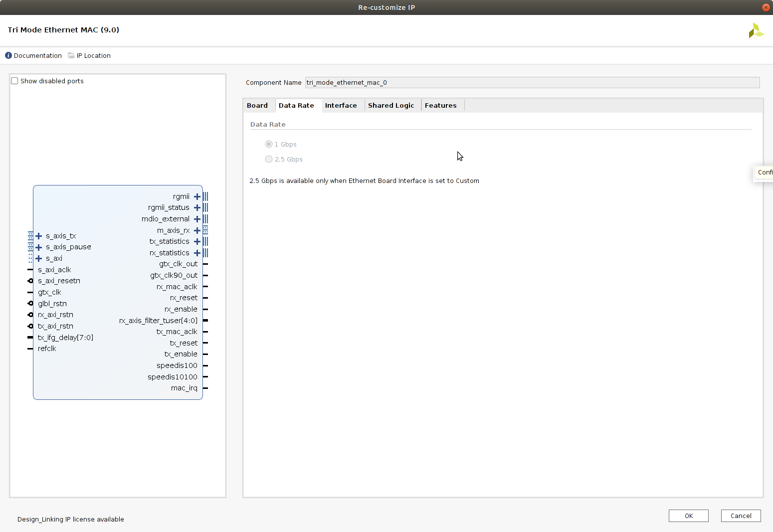The width and height of the screenshot is (773, 532).
Task: Expand the s_axis_tx interface port
Action: pyautogui.click(x=39, y=236)
